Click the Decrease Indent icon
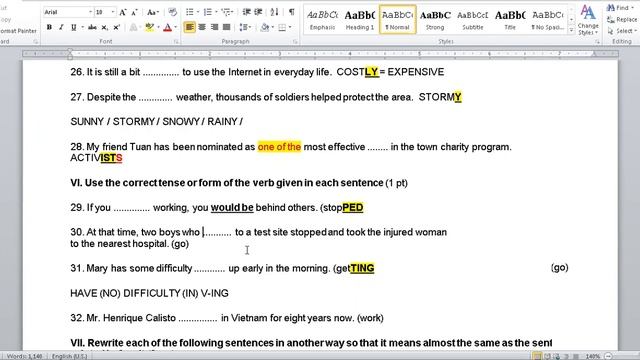This screenshot has width=640, height=360. 246,12
